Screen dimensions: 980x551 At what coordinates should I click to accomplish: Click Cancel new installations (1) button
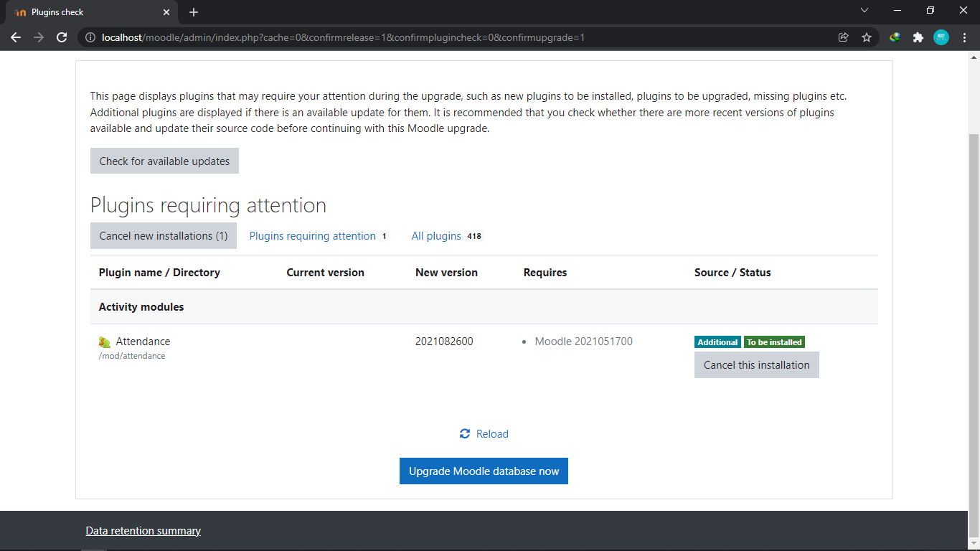[x=164, y=236]
